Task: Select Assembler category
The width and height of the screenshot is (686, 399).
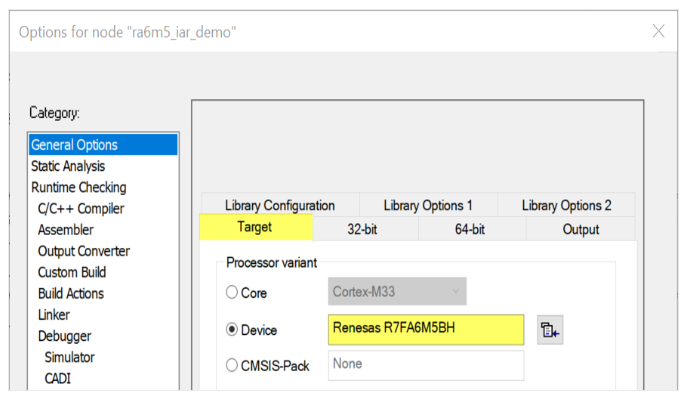Action: pos(103,230)
